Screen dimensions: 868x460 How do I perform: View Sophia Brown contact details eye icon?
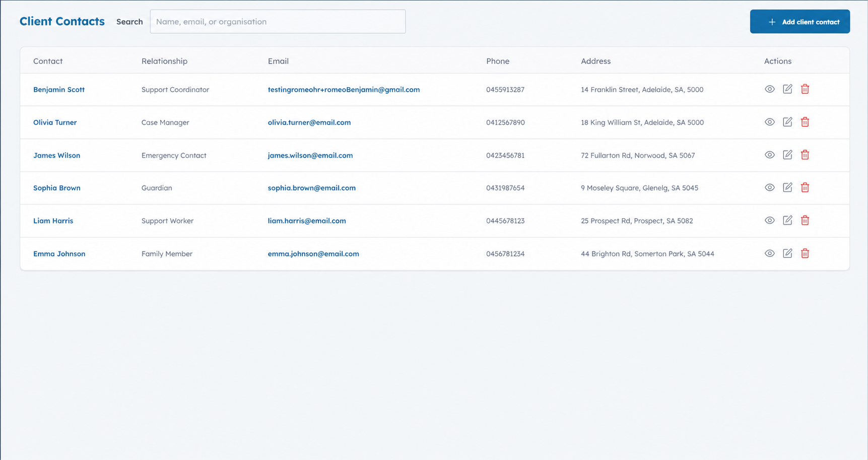[x=769, y=187]
